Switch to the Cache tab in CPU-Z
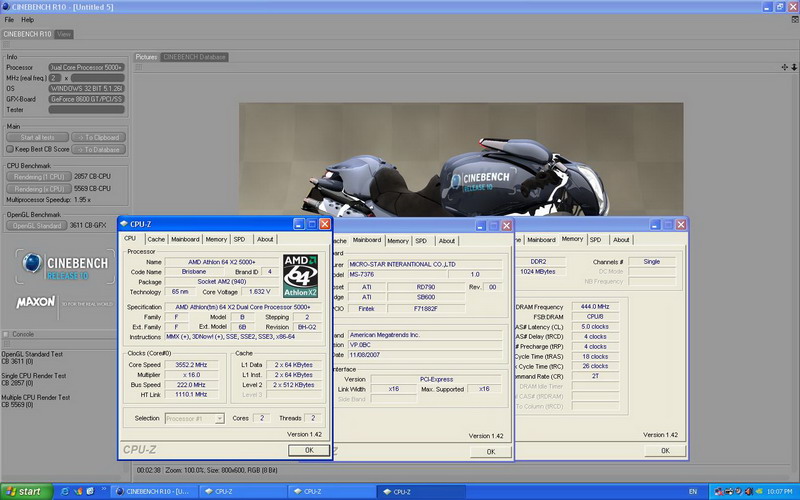Screen dimensions: 800x500 coord(156,239)
